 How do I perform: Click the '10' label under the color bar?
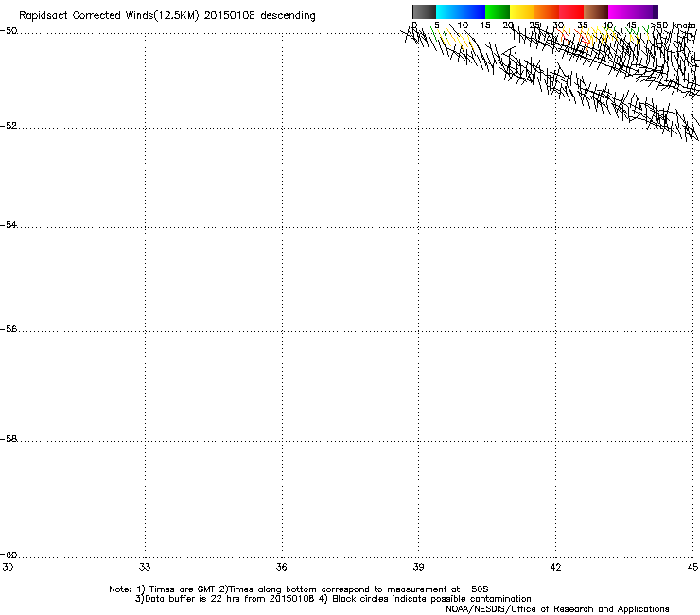pos(463,25)
